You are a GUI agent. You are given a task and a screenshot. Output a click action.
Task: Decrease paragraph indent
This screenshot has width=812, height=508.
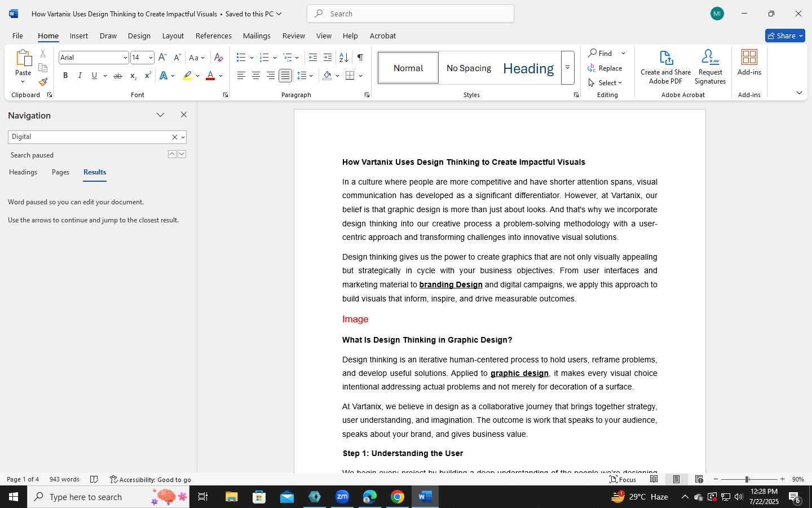click(313, 58)
